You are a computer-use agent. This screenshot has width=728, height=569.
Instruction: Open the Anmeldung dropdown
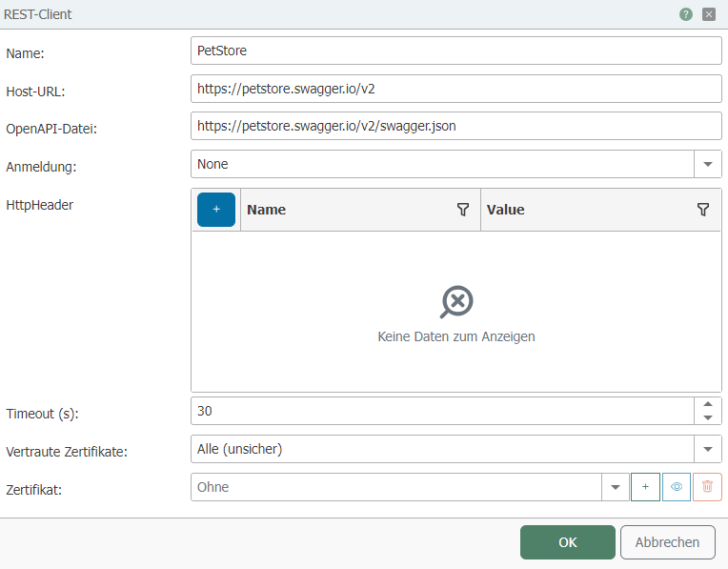pos(707,164)
